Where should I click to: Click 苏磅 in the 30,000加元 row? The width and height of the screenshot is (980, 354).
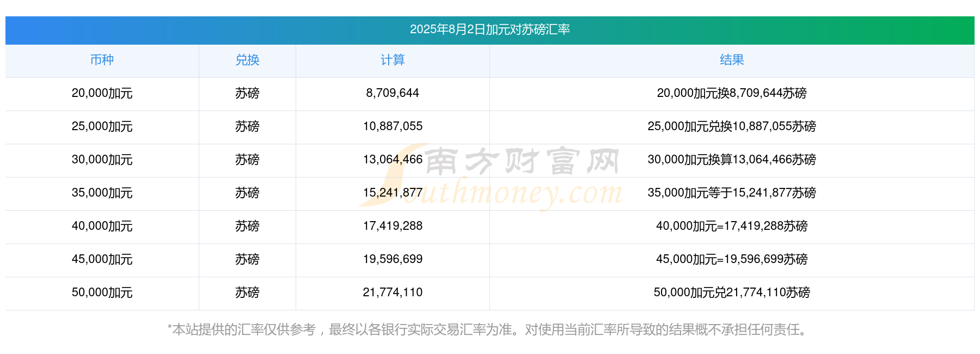247,160
